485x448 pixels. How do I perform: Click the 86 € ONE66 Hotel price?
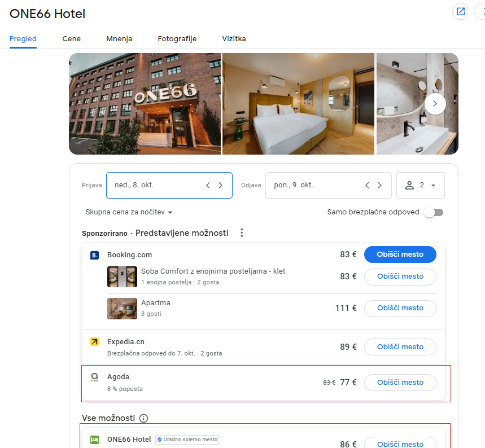click(x=348, y=444)
